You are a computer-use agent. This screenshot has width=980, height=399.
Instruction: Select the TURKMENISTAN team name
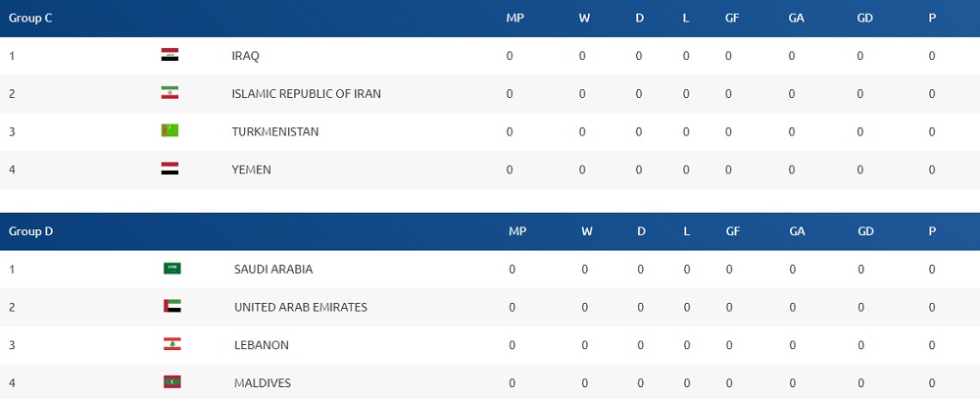(275, 131)
